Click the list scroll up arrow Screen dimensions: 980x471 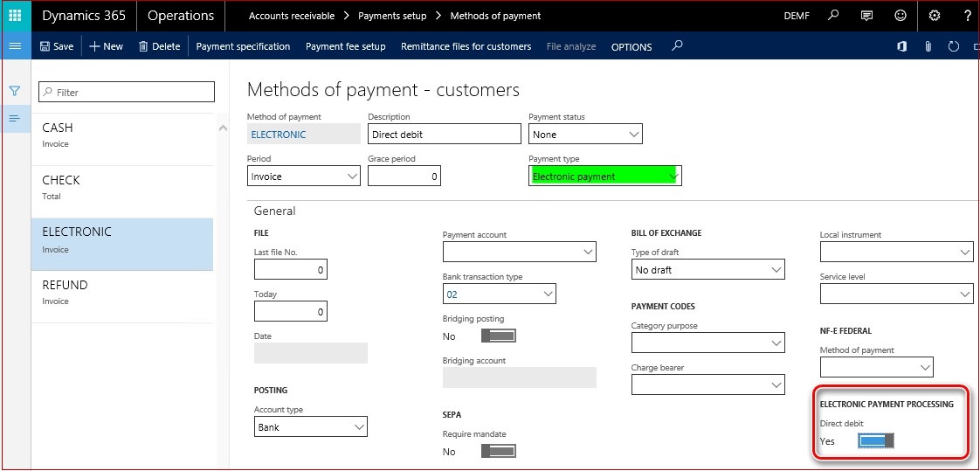coord(222,128)
